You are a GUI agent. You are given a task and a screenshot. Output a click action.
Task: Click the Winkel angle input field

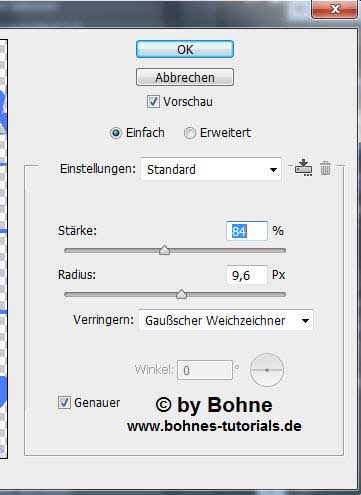(205, 370)
